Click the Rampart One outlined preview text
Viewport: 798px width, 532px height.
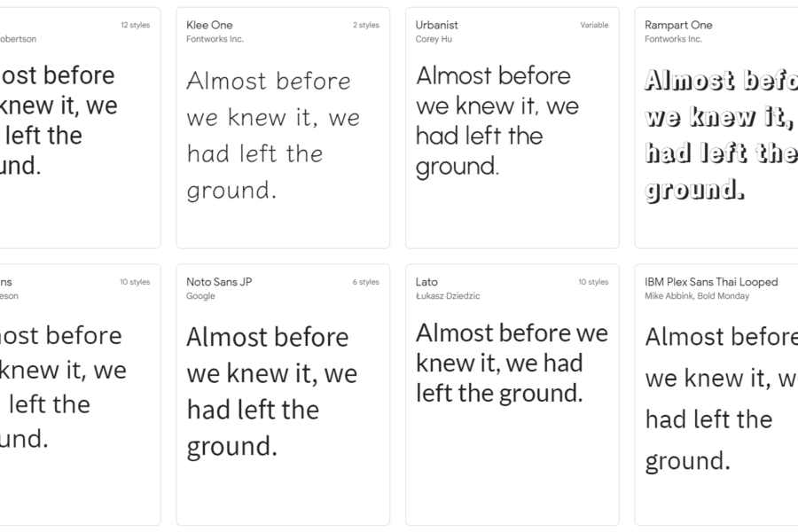[720, 135]
